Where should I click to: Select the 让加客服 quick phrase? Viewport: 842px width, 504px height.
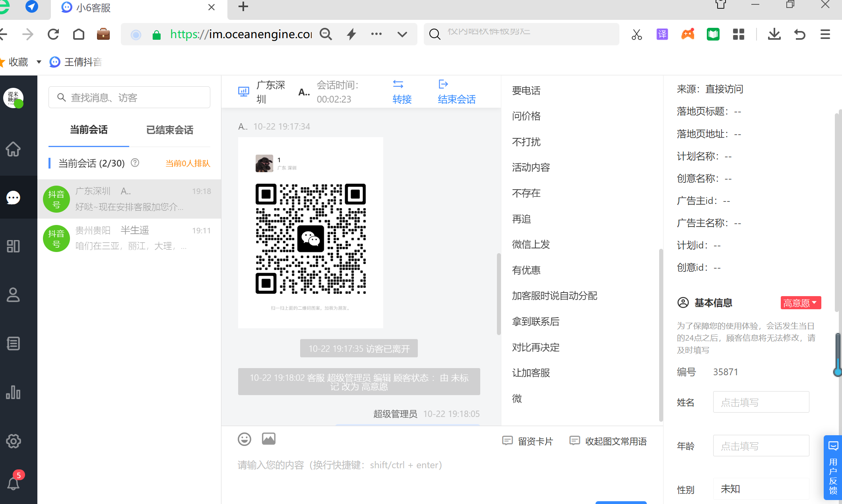coord(531,373)
